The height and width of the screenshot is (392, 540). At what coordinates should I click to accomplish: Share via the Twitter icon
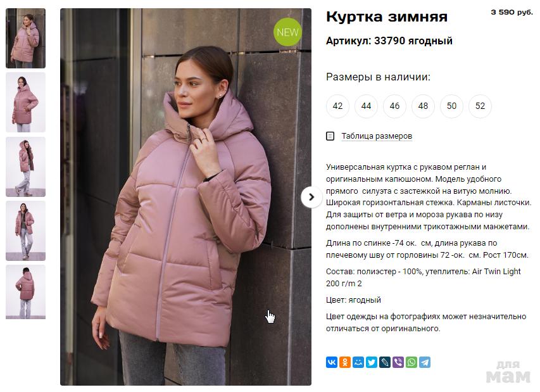tap(372, 362)
